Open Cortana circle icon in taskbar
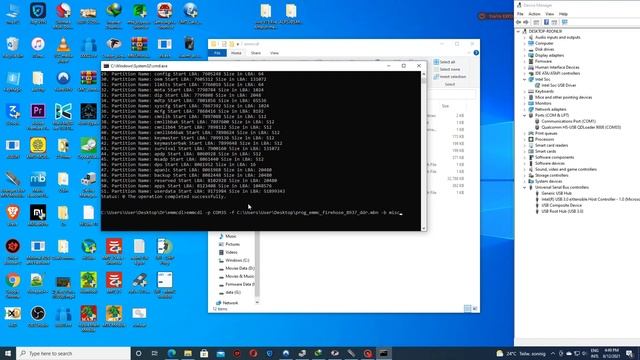Viewport: 640px width, 360px height. (138, 353)
